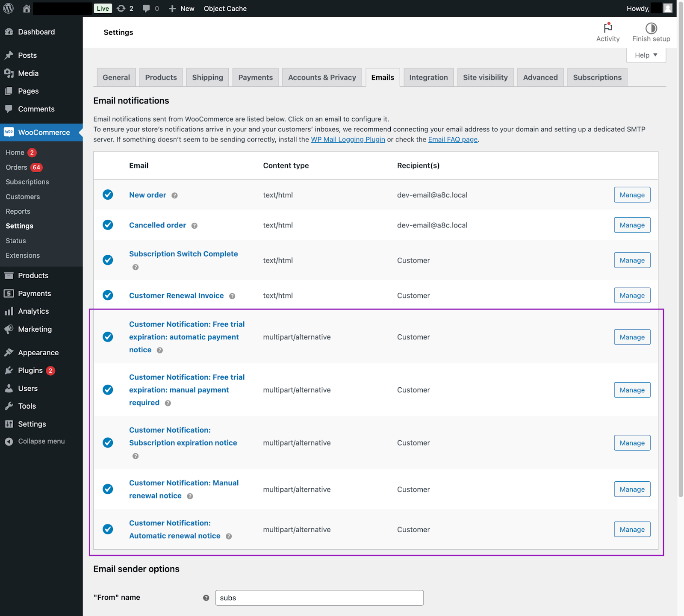The width and height of the screenshot is (684, 616).
Task: Open the WordPress logo menu
Action: tap(8, 8)
